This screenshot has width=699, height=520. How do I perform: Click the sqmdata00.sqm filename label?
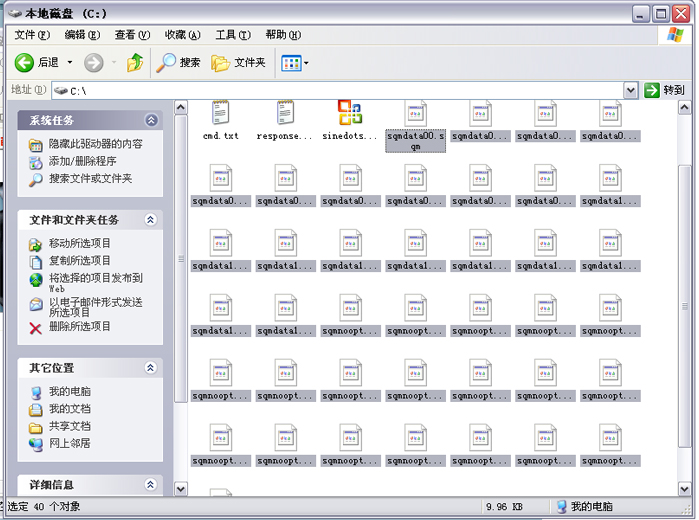coord(415,141)
